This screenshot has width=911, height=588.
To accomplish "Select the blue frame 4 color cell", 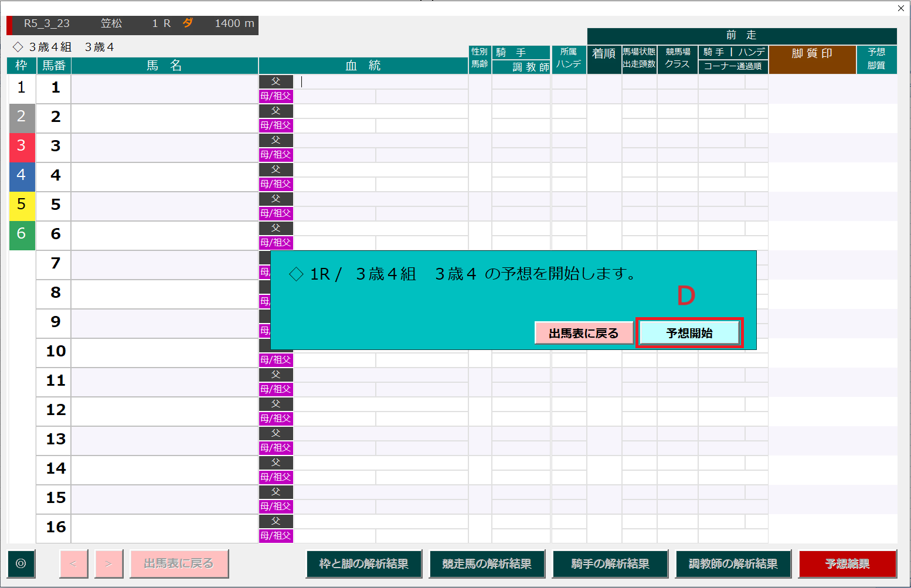I will point(22,176).
